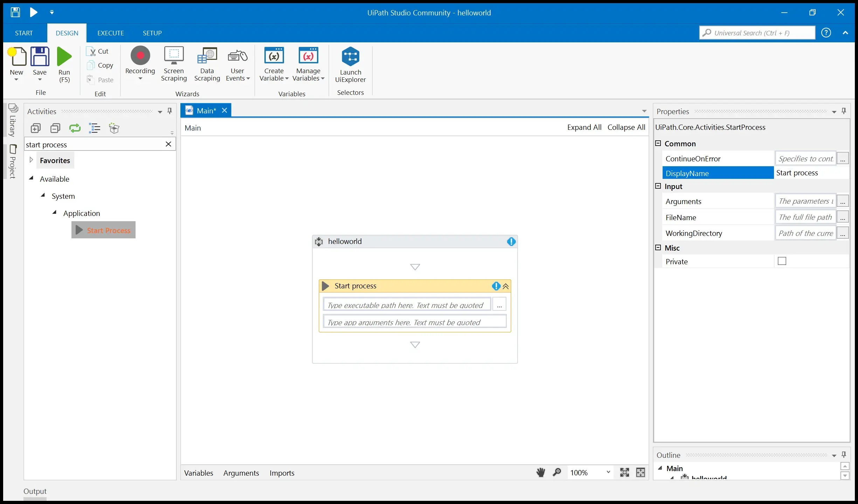Image resolution: width=858 pixels, height=504 pixels.
Task: Toggle the Private checkbox
Action: (x=782, y=261)
